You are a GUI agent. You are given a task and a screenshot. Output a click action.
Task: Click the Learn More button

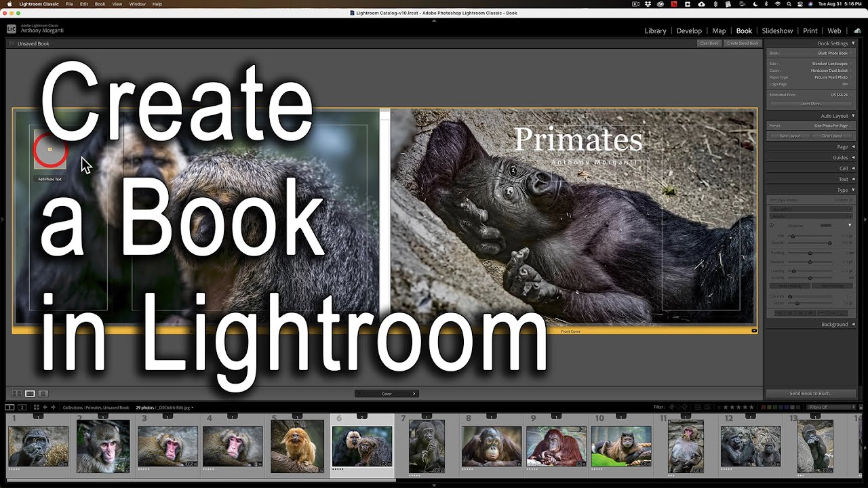click(810, 104)
